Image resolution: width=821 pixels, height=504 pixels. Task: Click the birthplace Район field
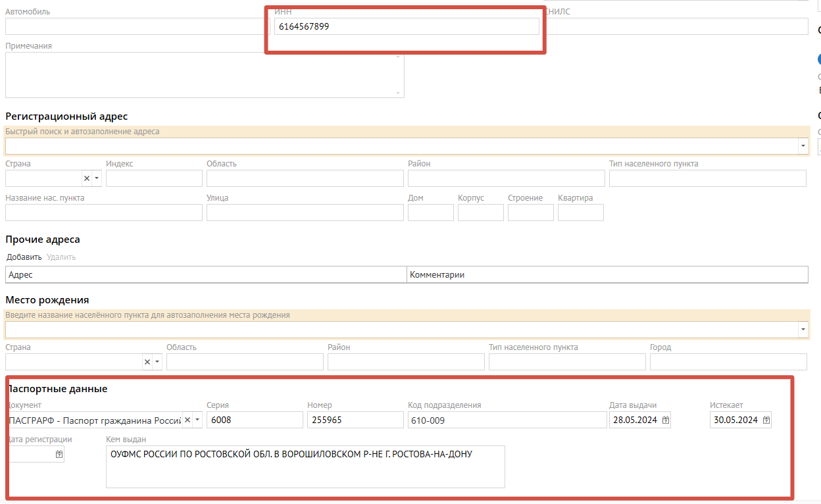(x=406, y=362)
